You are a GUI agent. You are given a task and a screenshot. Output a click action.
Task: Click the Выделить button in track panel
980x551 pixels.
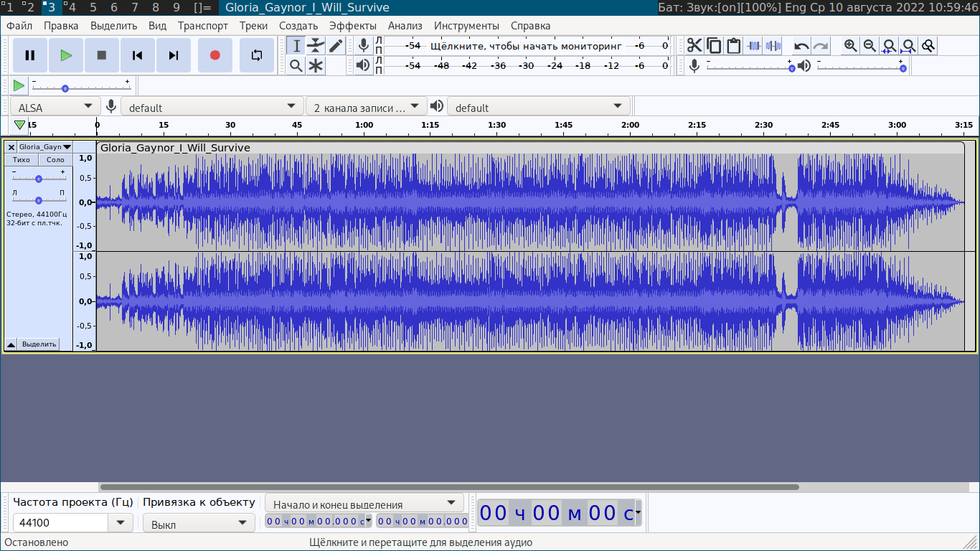coord(39,344)
